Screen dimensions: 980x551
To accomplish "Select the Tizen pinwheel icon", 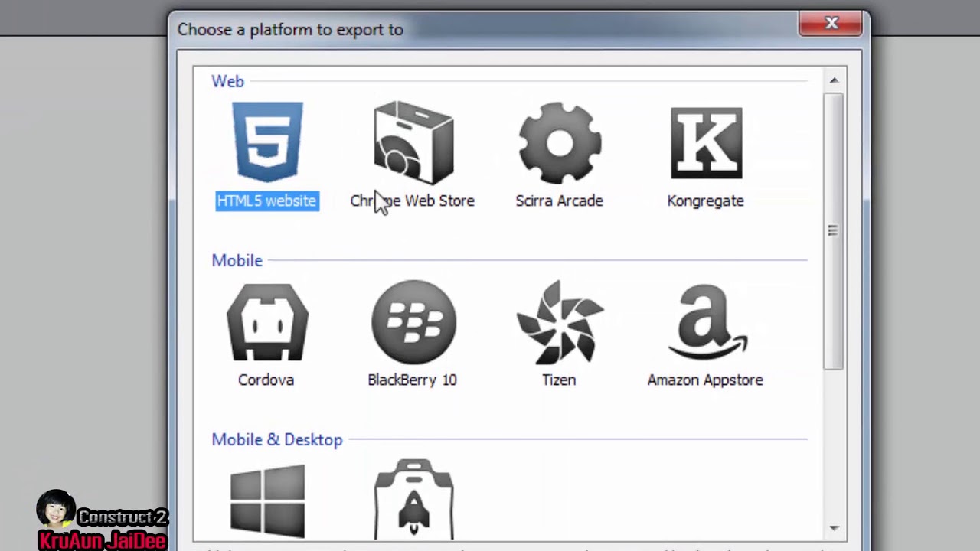I will [560, 322].
